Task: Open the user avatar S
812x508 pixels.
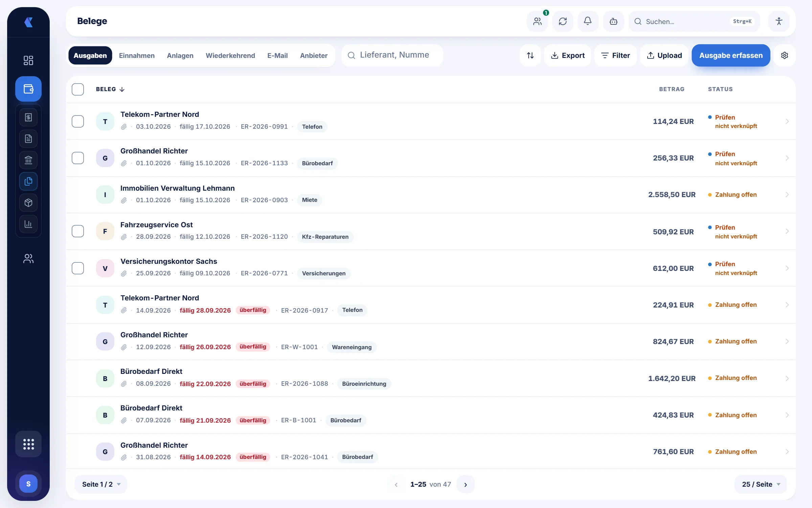Action: 28,484
